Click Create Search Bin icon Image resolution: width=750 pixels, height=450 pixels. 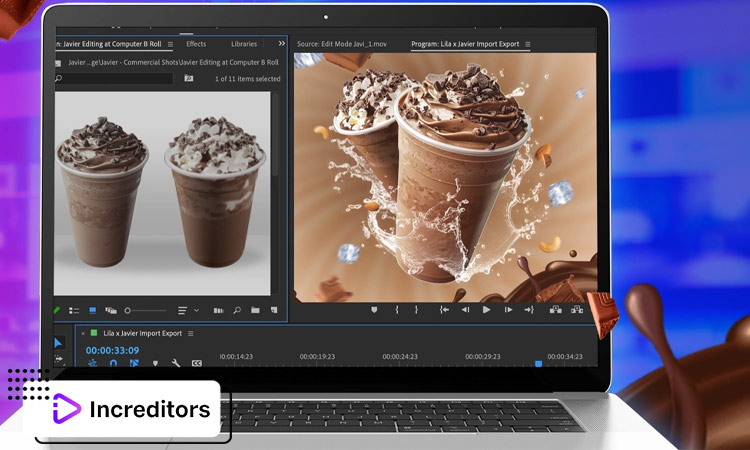click(x=189, y=78)
